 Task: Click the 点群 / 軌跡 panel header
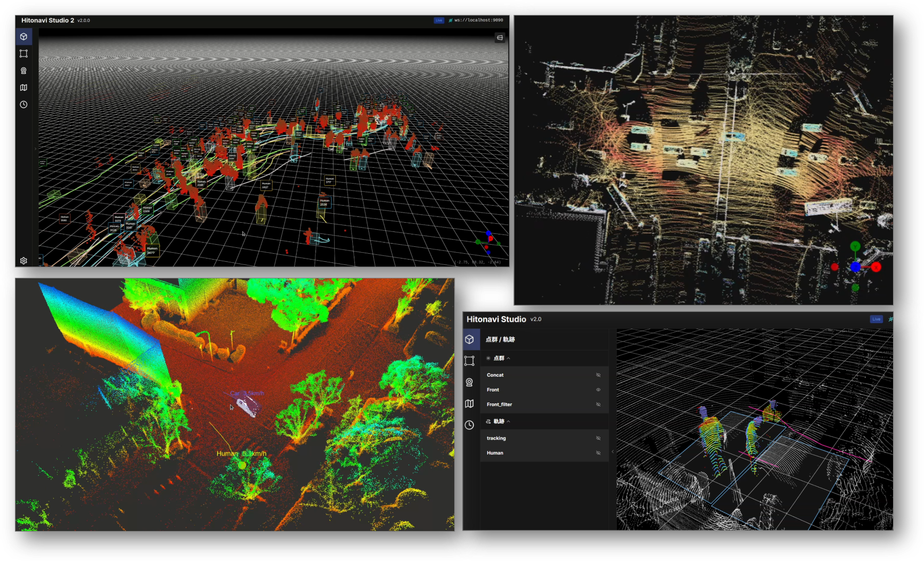[500, 339]
